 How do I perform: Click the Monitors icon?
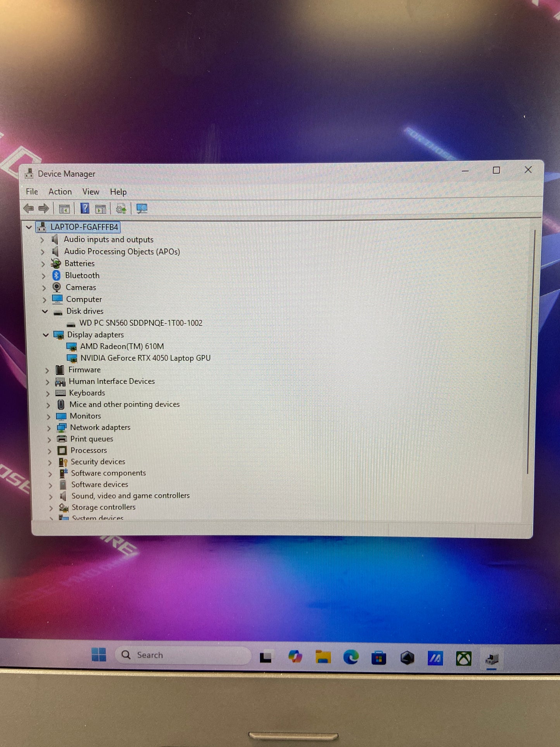click(x=61, y=416)
